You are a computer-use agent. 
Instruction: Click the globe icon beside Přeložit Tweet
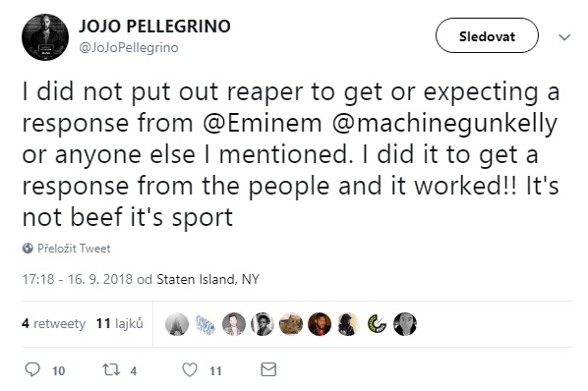click(28, 248)
